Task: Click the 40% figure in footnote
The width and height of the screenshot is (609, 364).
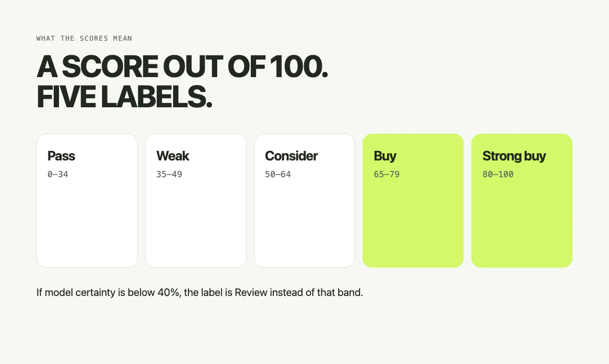Action: point(169,292)
